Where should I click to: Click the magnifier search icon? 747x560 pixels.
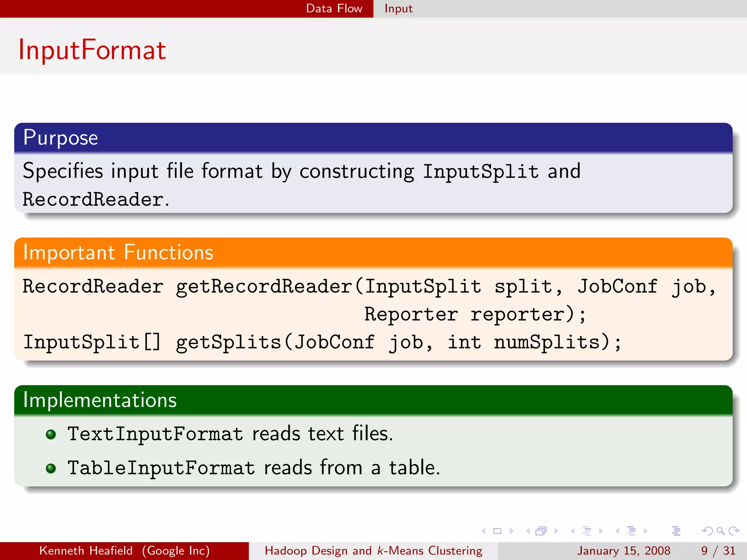point(720,531)
